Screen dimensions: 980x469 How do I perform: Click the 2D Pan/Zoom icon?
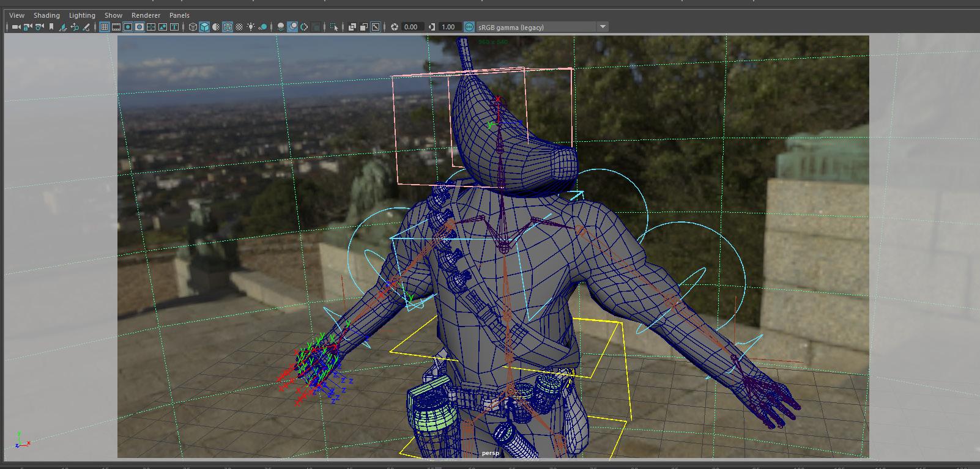(x=75, y=27)
